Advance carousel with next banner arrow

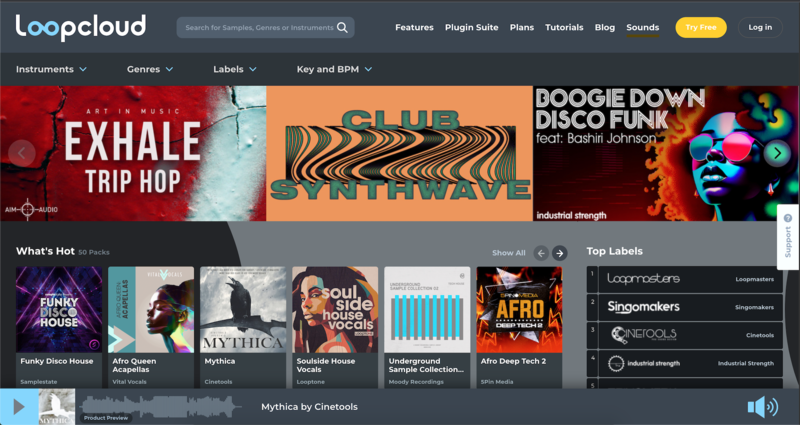pos(777,153)
